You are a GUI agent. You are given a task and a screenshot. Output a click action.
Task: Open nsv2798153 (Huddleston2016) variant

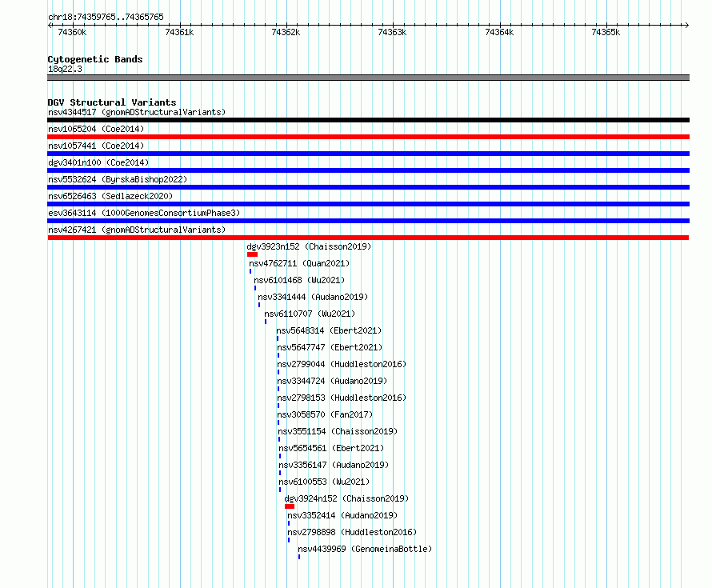point(342,398)
